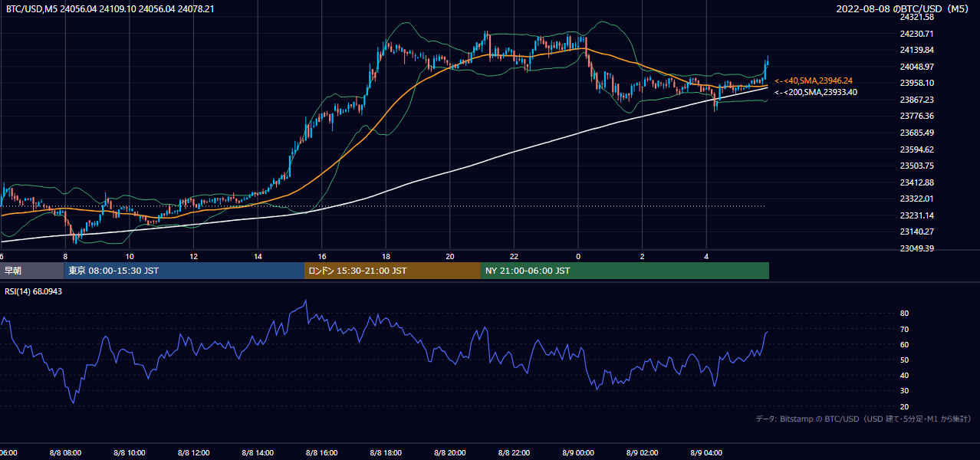The height and width of the screenshot is (460, 980).
Task: Click the bottom date label 8/8 18:00
Action: click(386, 453)
